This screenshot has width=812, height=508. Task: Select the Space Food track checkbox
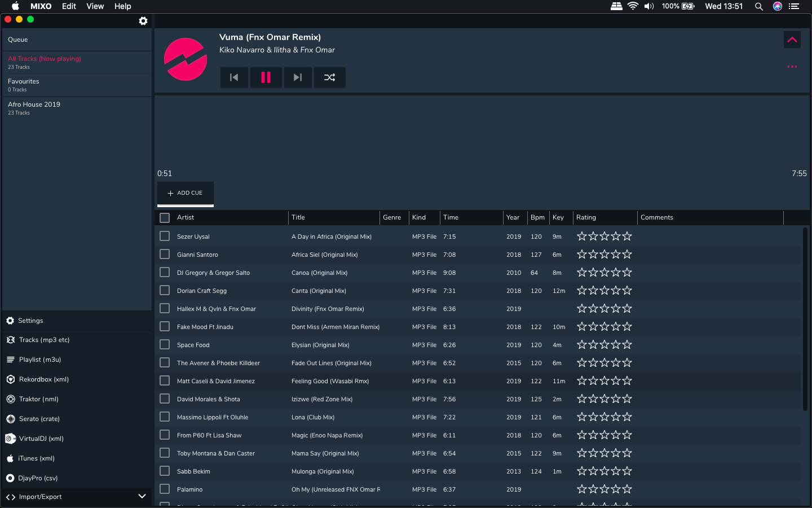click(165, 344)
